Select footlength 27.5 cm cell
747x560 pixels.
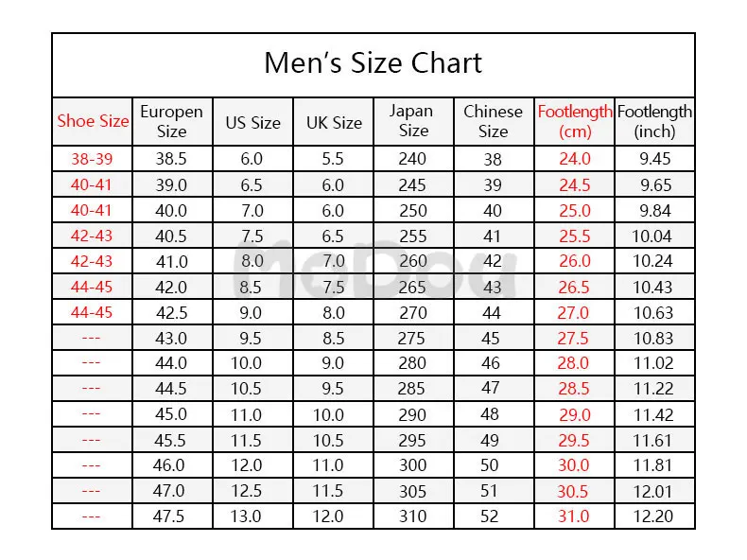tap(575, 338)
